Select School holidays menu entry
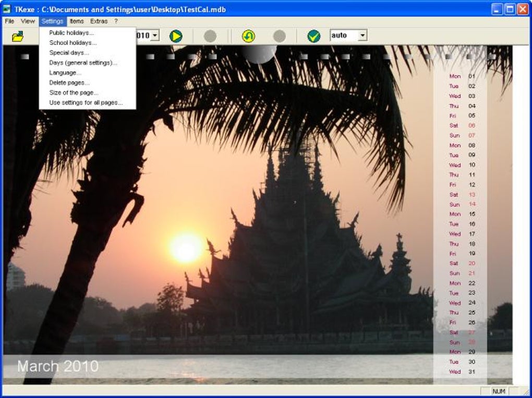The width and height of the screenshot is (532, 398). coord(72,43)
